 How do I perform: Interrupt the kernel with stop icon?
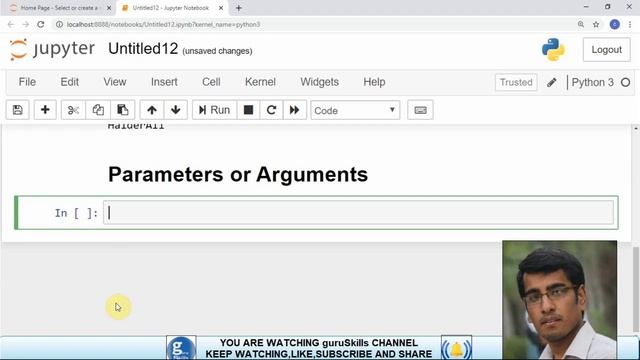[x=248, y=110]
